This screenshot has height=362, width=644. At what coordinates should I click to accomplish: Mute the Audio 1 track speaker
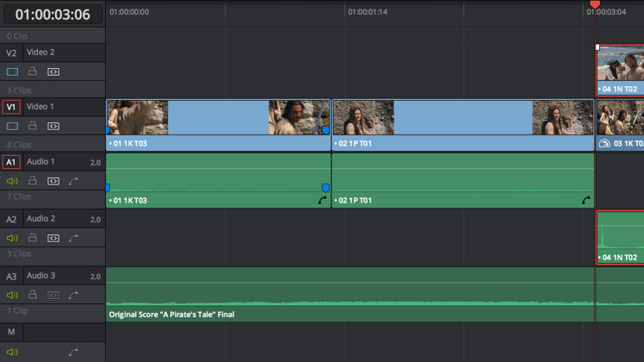click(x=12, y=181)
